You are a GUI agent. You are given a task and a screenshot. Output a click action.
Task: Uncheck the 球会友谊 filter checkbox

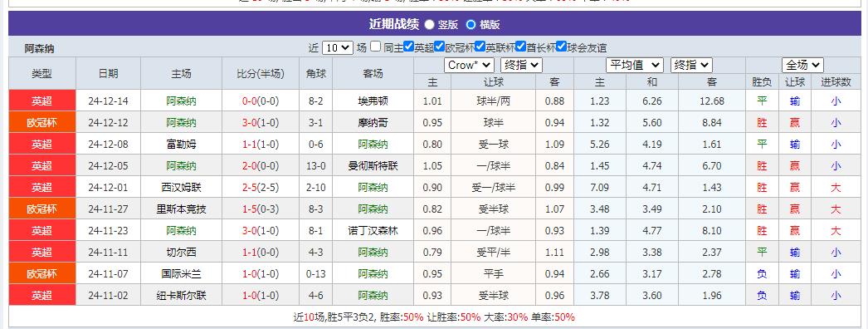coord(561,47)
